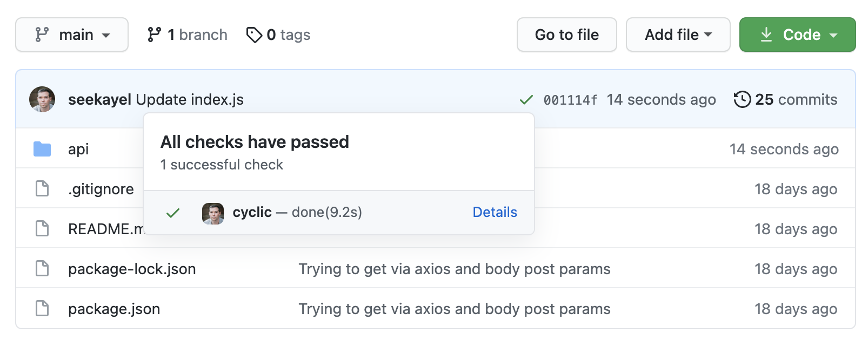
Task: Open the api folder
Action: click(78, 149)
